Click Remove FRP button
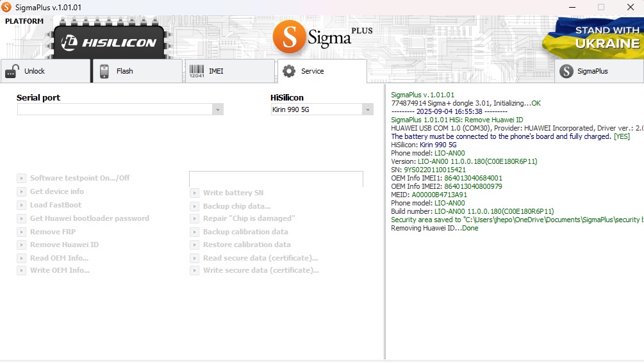The width and height of the screenshot is (644, 363). click(47, 232)
